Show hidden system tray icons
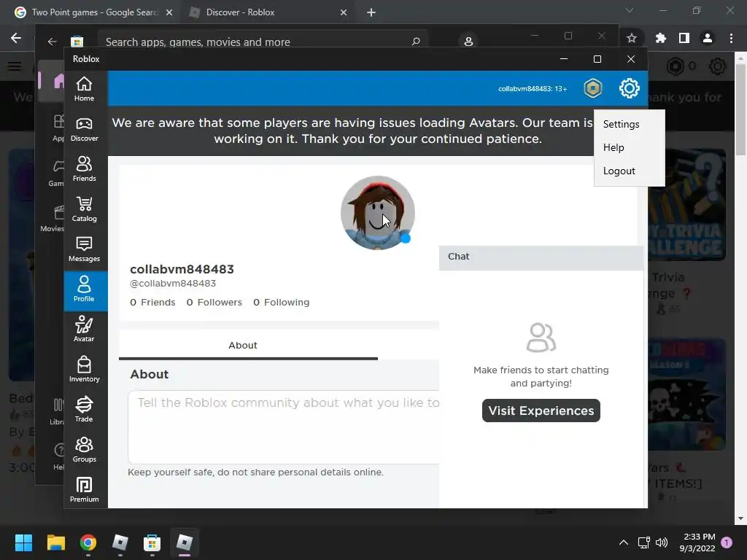 click(x=623, y=542)
